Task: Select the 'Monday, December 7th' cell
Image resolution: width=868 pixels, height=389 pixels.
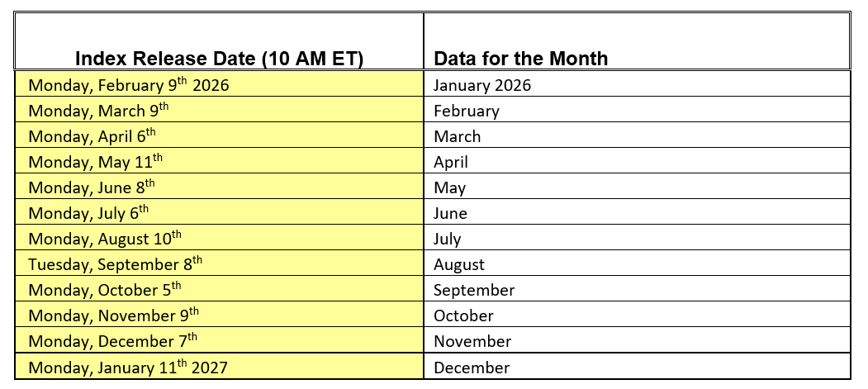Action: 112,341
